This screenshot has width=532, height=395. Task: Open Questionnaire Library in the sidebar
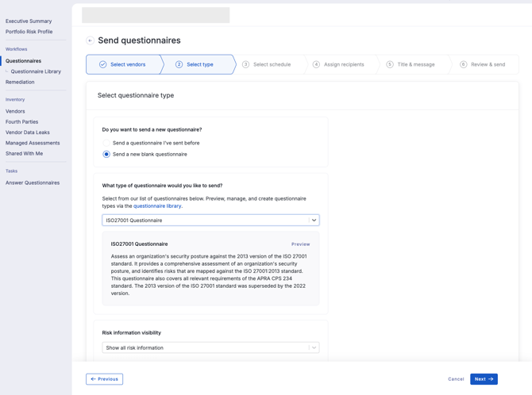click(36, 71)
